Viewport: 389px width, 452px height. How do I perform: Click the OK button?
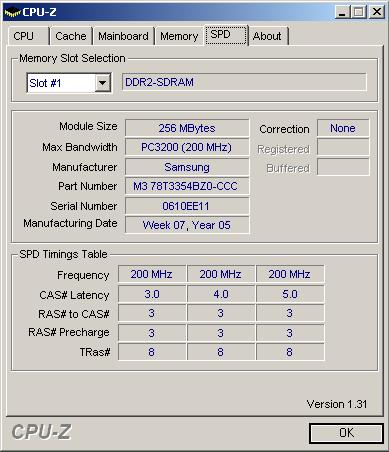coord(346,433)
